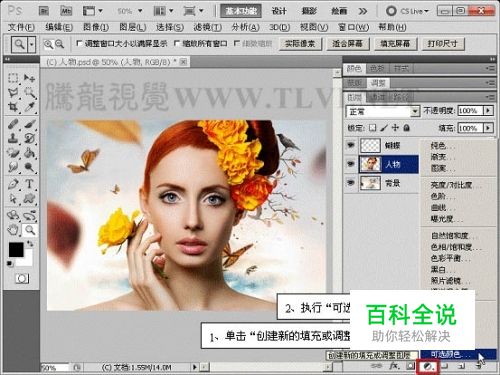The width and height of the screenshot is (500, 375).
Task: Toggle lock all padlock icon
Action: click(406, 128)
